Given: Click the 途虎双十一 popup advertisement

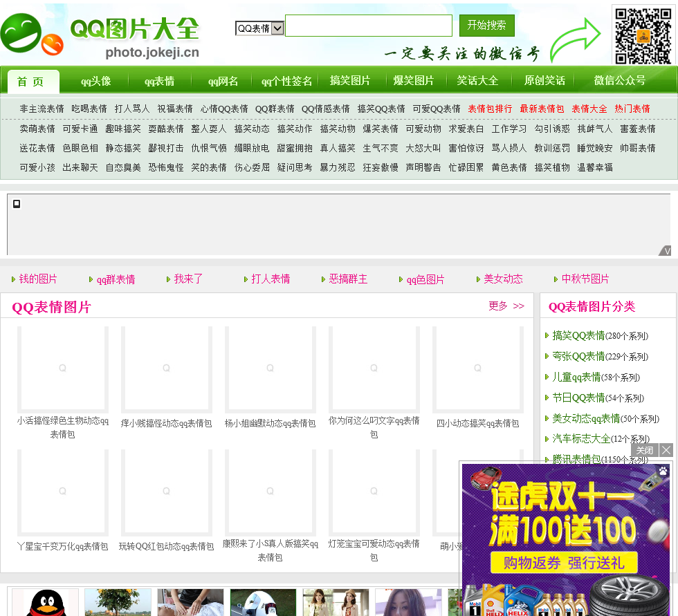Looking at the screenshot, I should coord(566,540).
